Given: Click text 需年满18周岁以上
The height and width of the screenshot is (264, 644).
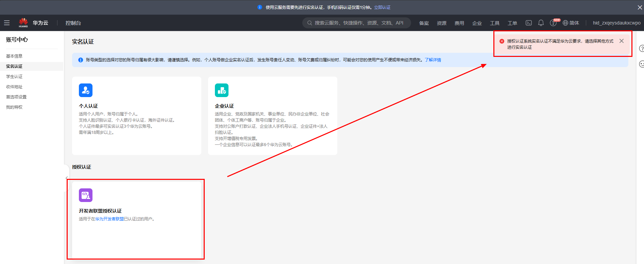Looking at the screenshot, I should click(97, 133).
